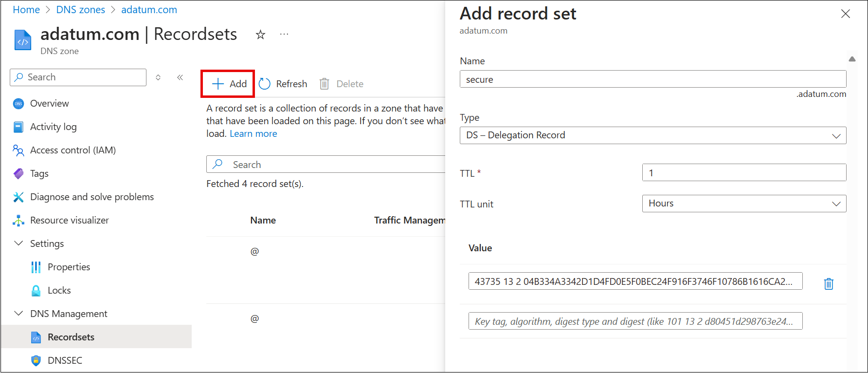This screenshot has height=373, width=868.
Task: Click the Activity log icon
Action: coord(18,127)
